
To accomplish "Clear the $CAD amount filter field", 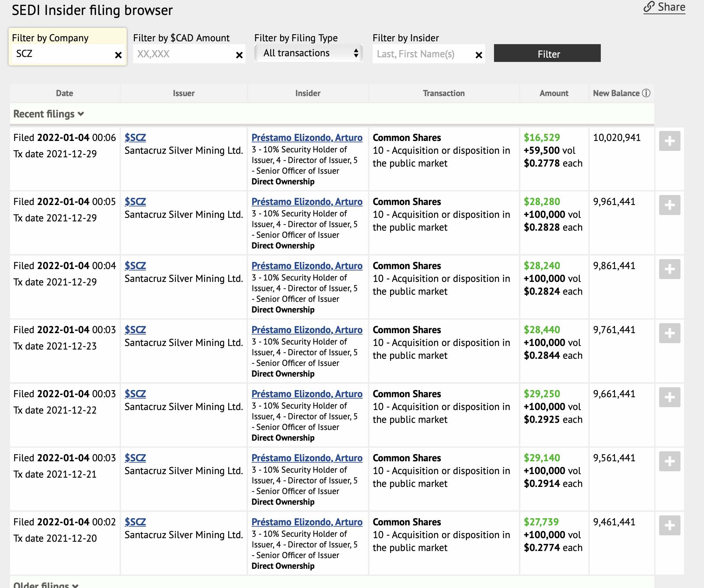I will pos(239,55).
